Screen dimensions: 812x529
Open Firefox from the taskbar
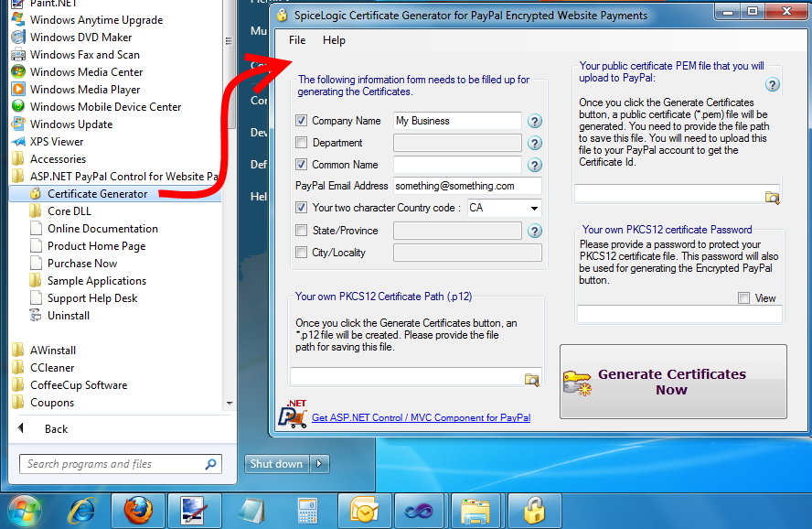click(138, 511)
